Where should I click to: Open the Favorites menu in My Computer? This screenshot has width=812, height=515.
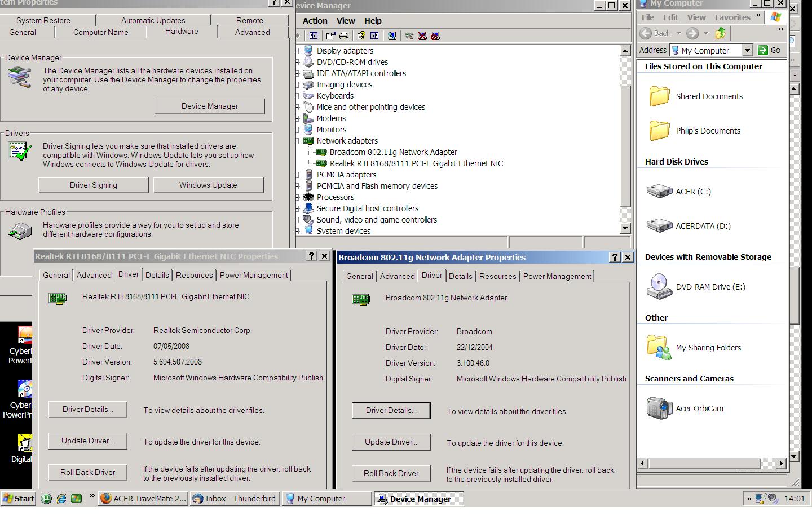point(732,17)
